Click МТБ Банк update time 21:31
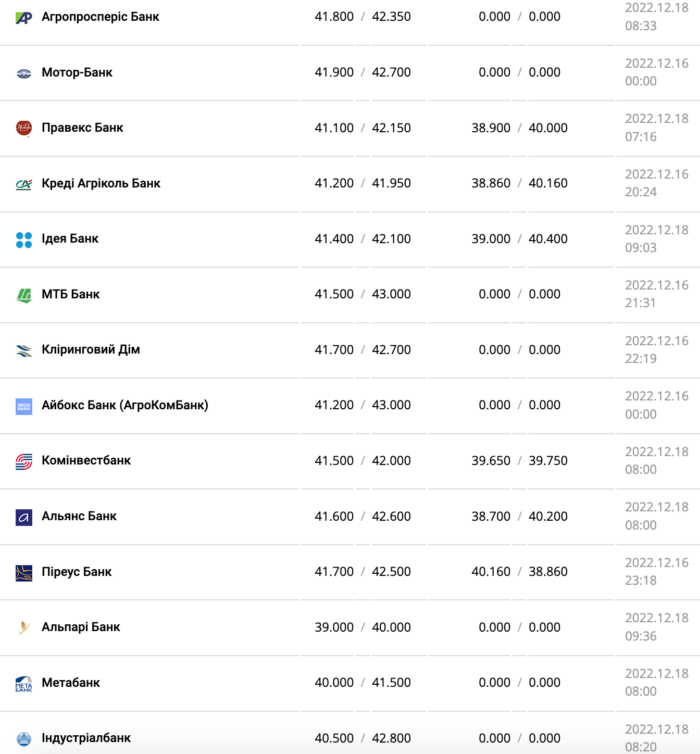Screen dimensions: 700x754 click(x=641, y=303)
